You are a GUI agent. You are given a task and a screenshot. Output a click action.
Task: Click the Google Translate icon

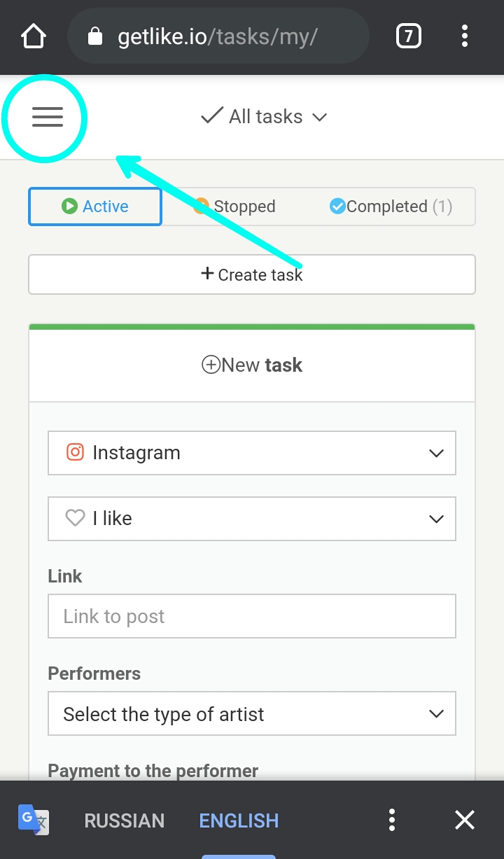34,820
